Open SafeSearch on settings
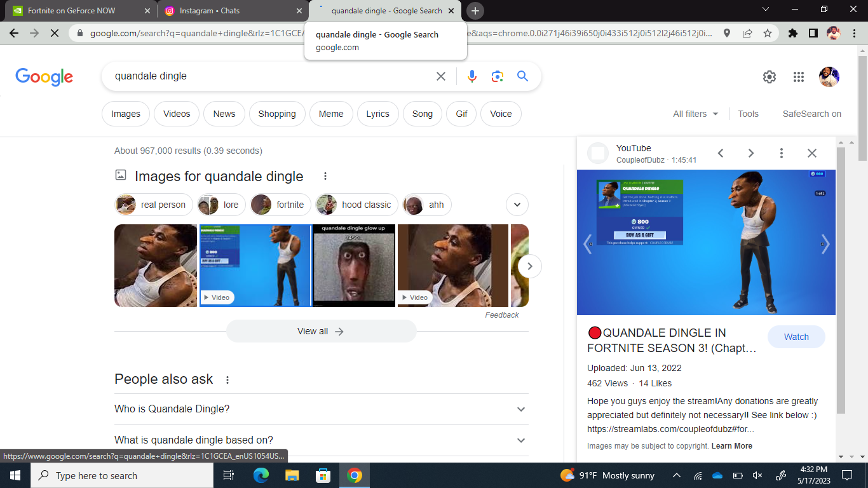 pyautogui.click(x=811, y=114)
